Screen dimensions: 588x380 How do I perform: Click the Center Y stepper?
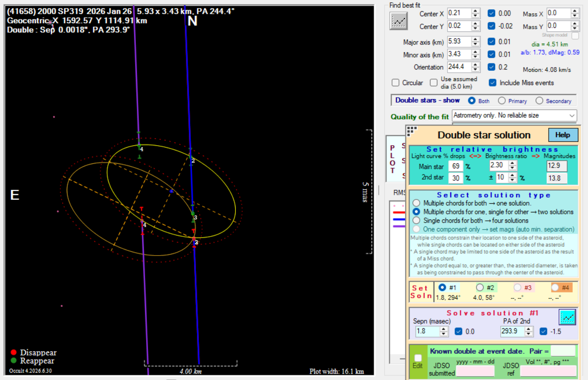click(476, 26)
